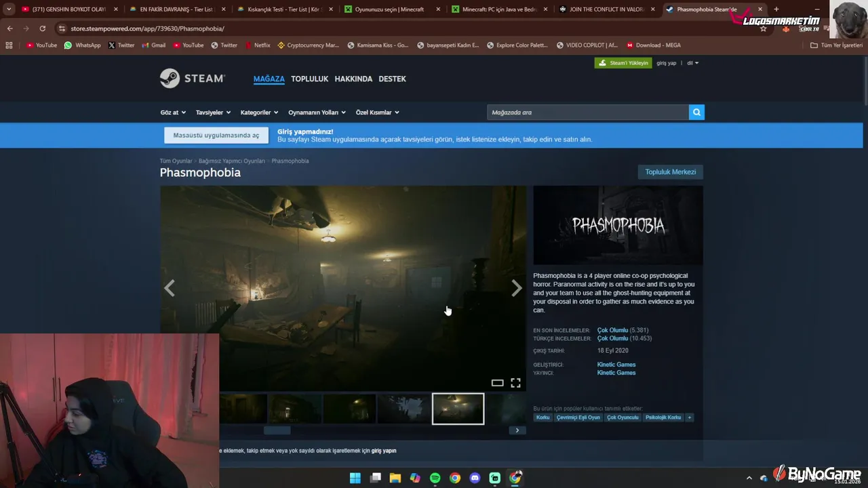Click the Steam'i Yükleyin install button

point(623,63)
